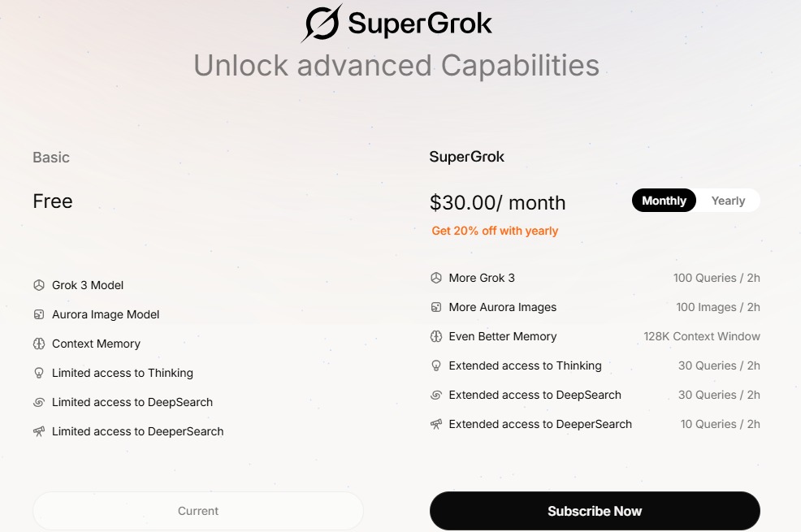Click the $30.00 per month price text

(498, 202)
